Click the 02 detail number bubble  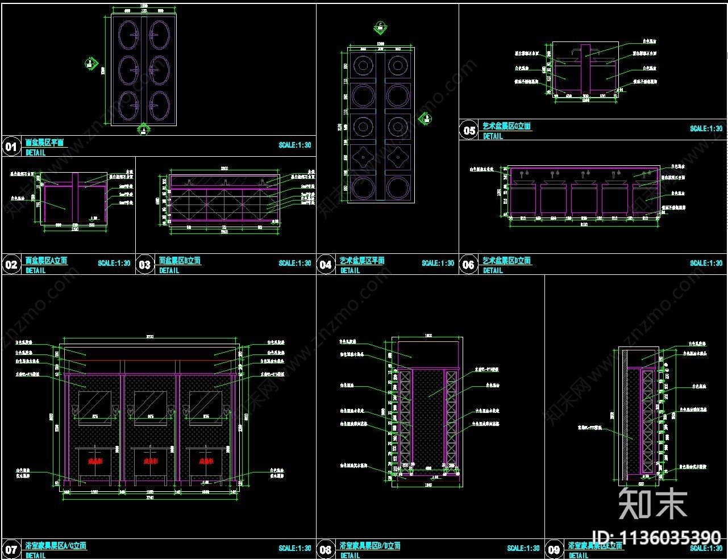tap(11, 265)
